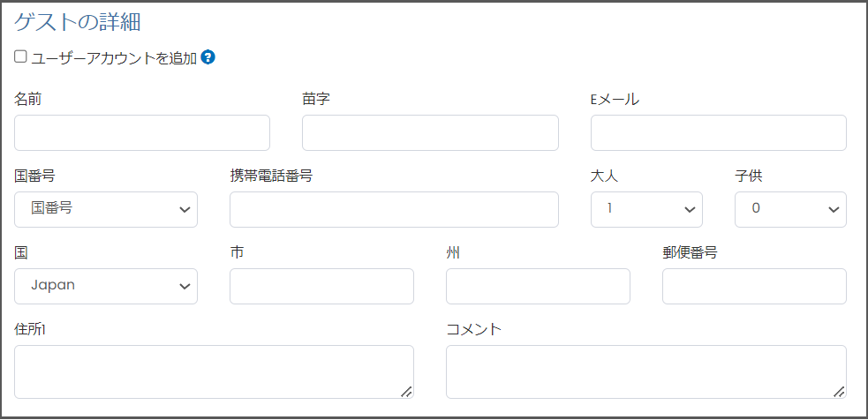
Task: Click inside the コメント text area
Action: click(x=645, y=371)
